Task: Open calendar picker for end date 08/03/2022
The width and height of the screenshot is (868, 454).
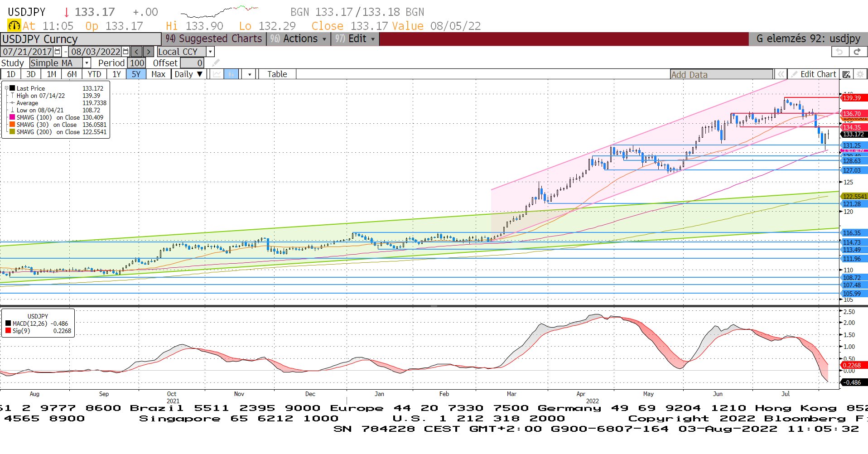Action: [x=125, y=52]
